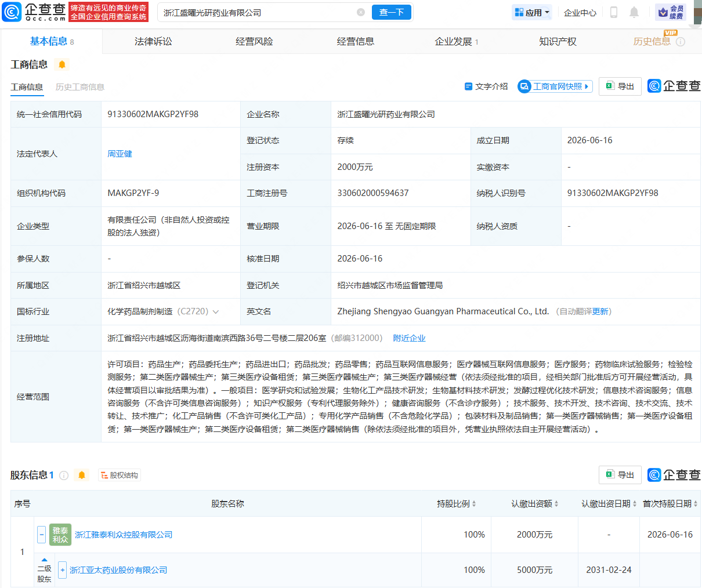Click the 附近企业 link
The height and width of the screenshot is (588, 702).
click(x=409, y=338)
